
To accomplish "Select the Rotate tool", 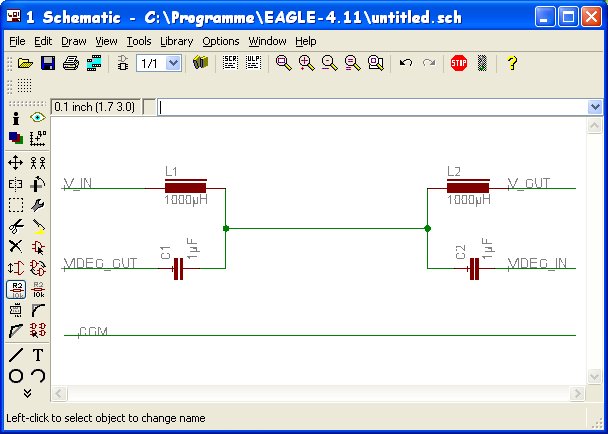I will (x=38, y=184).
